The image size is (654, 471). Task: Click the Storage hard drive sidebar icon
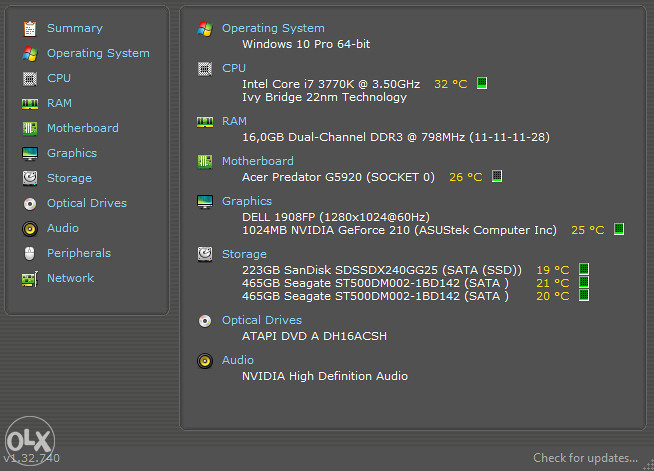coord(30,178)
